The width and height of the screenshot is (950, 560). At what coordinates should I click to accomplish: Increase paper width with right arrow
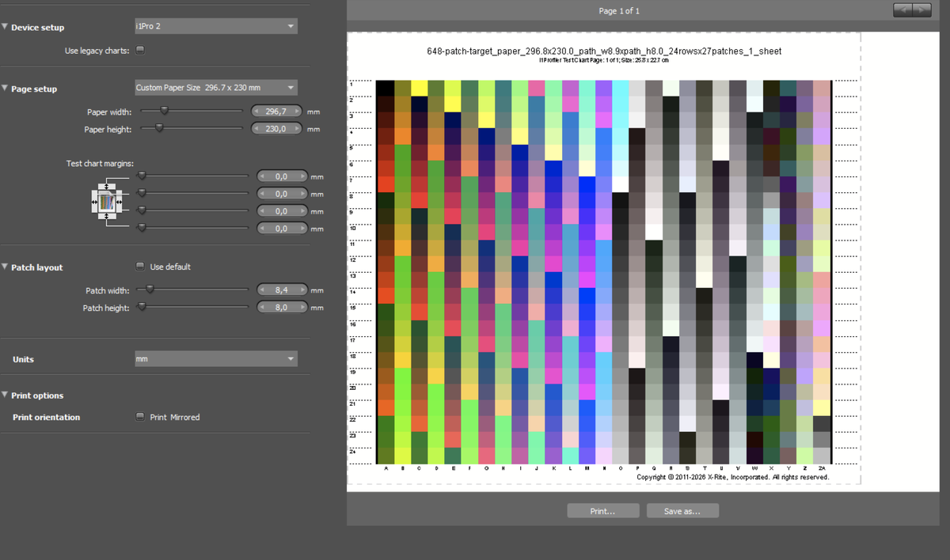click(298, 112)
